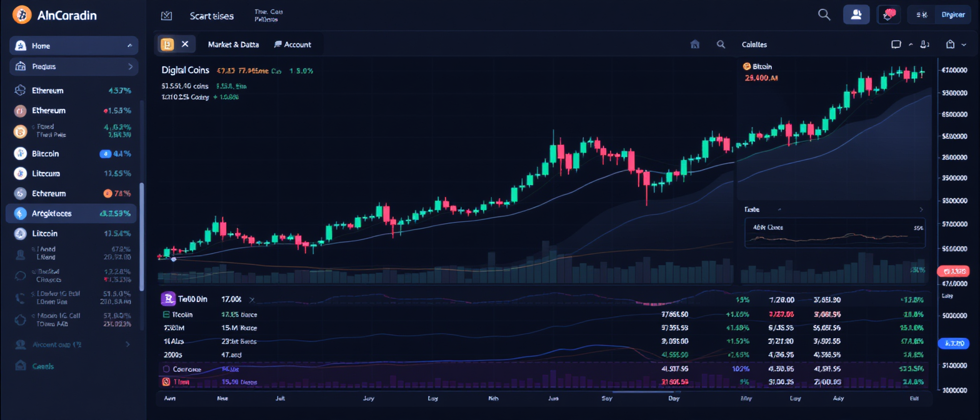Click the orange Bitcoin logo beside AInCoradin
The image size is (980, 420).
tap(22, 14)
